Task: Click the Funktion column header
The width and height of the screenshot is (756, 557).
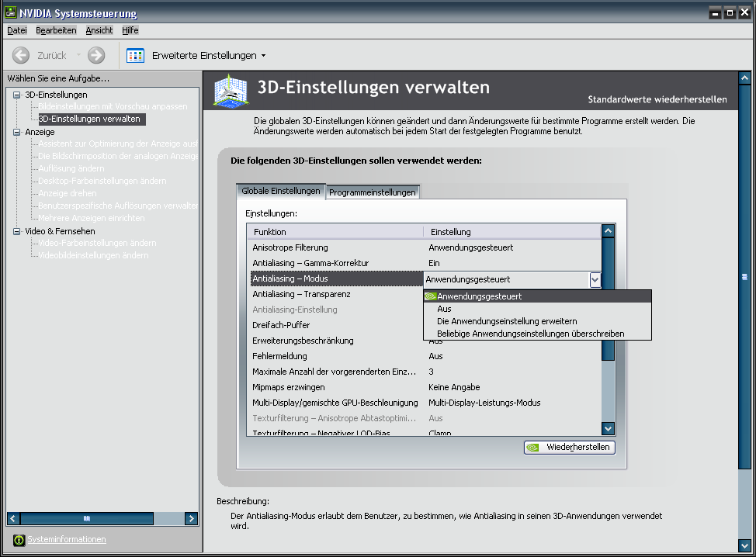Action: pos(335,232)
